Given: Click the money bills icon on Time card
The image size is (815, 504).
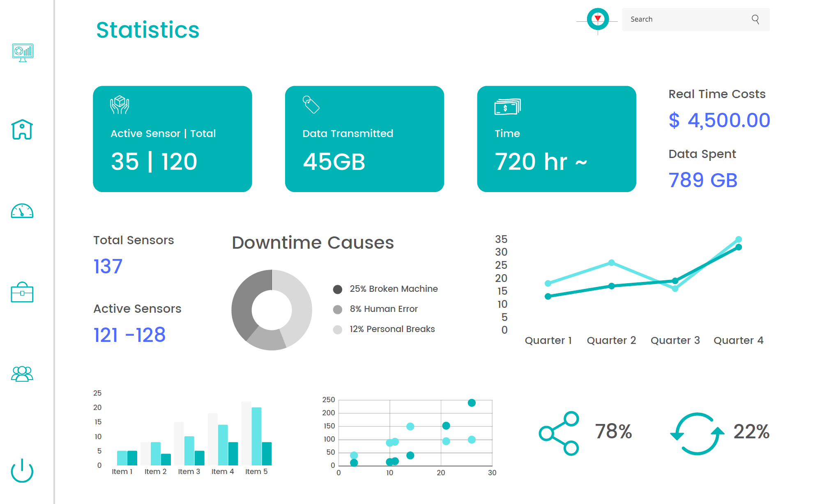Looking at the screenshot, I should tap(507, 107).
